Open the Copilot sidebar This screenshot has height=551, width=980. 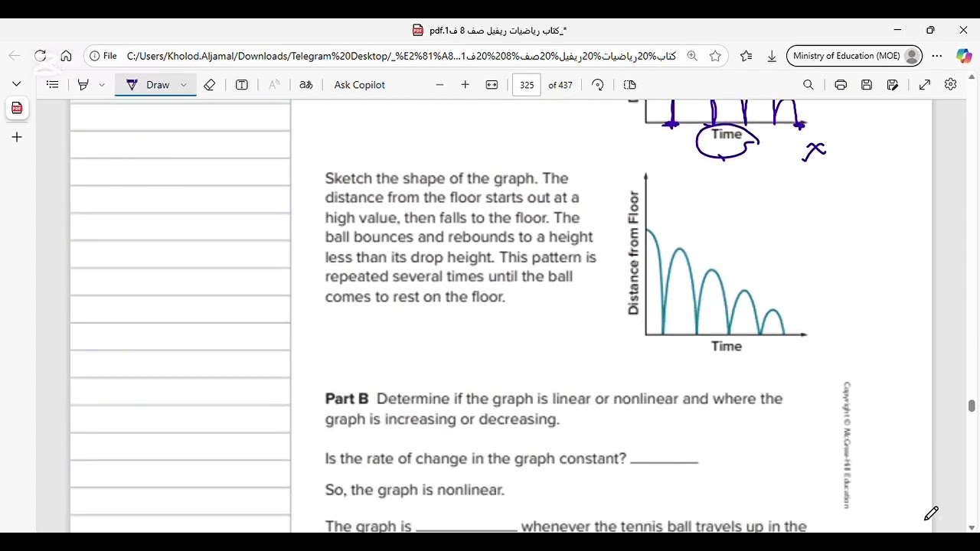click(964, 56)
